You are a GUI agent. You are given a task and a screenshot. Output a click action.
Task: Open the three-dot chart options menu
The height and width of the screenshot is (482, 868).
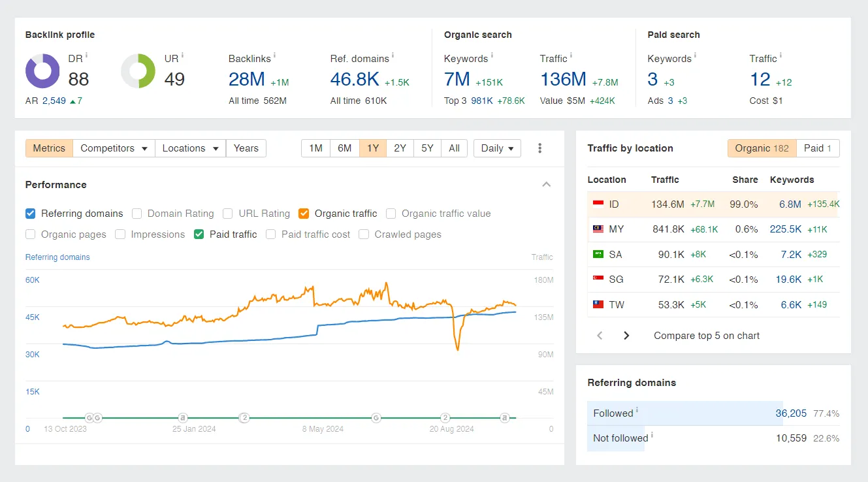click(539, 148)
